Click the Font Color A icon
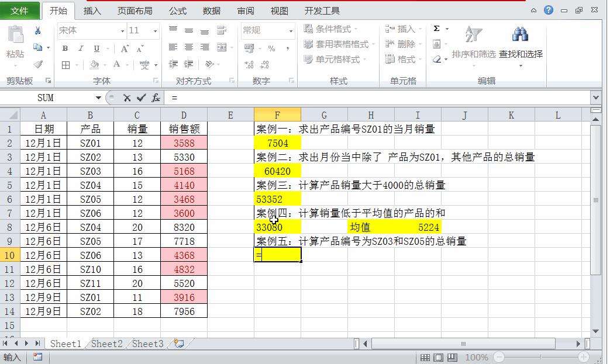This screenshot has width=610, height=364. 116,64
